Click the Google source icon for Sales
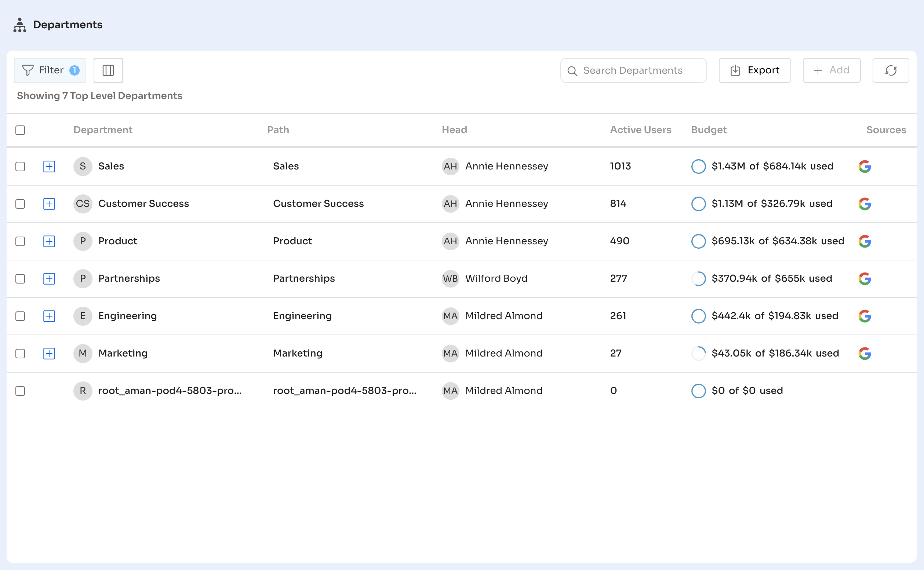 click(x=865, y=166)
